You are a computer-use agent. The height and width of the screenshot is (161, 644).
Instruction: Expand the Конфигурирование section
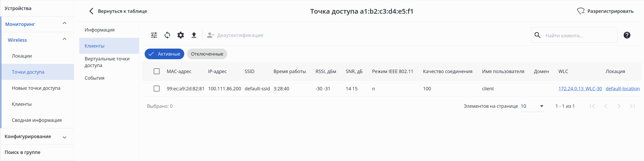[64, 137]
